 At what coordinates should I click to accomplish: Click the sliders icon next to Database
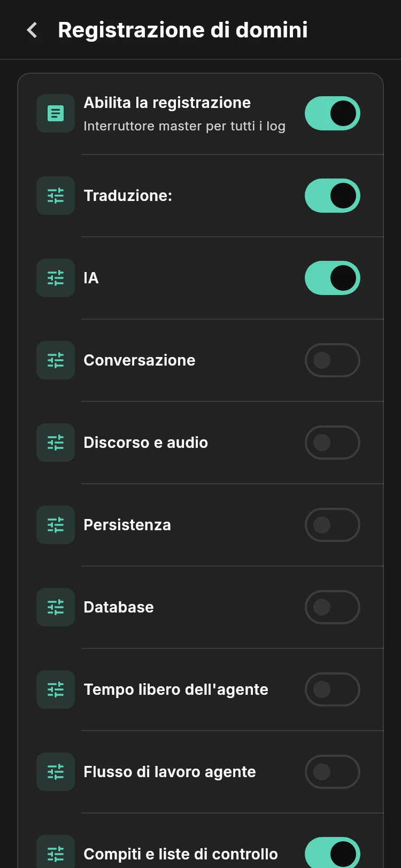[x=56, y=607]
